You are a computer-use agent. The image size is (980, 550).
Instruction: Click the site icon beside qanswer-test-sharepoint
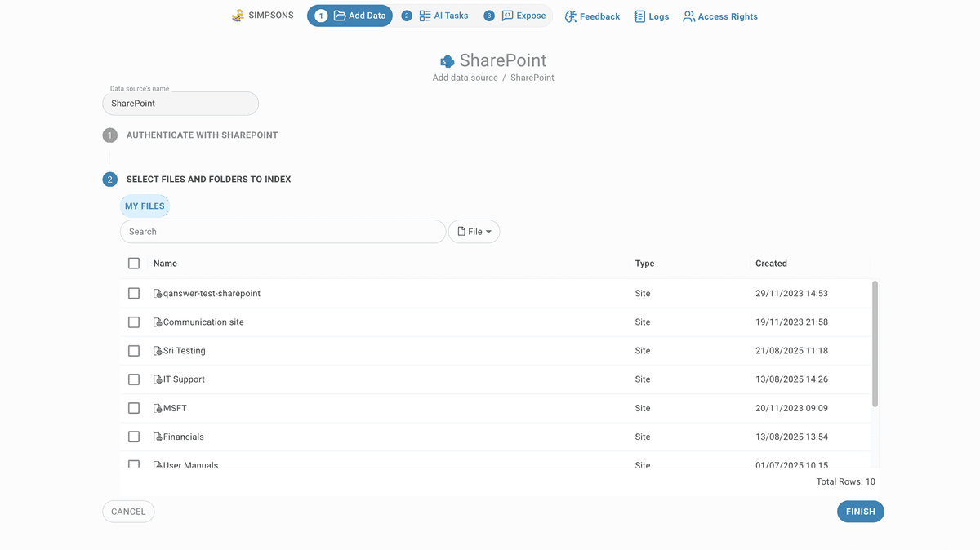click(x=158, y=293)
